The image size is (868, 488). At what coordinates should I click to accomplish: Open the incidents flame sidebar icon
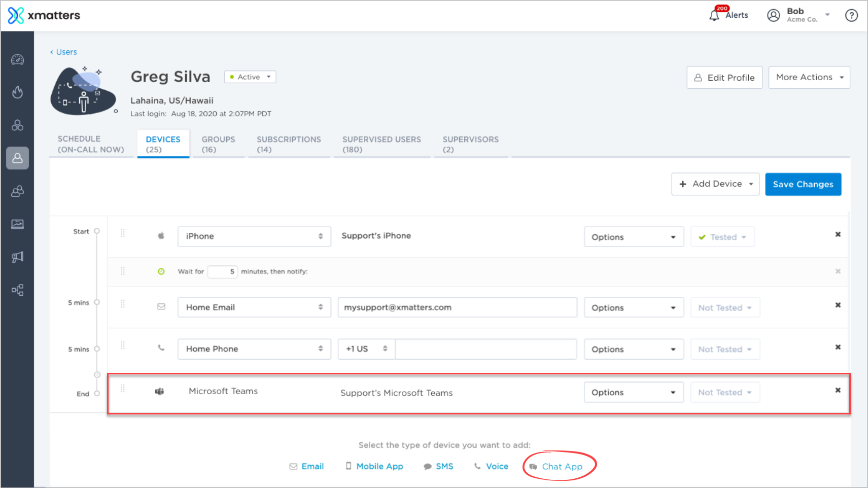click(18, 92)
